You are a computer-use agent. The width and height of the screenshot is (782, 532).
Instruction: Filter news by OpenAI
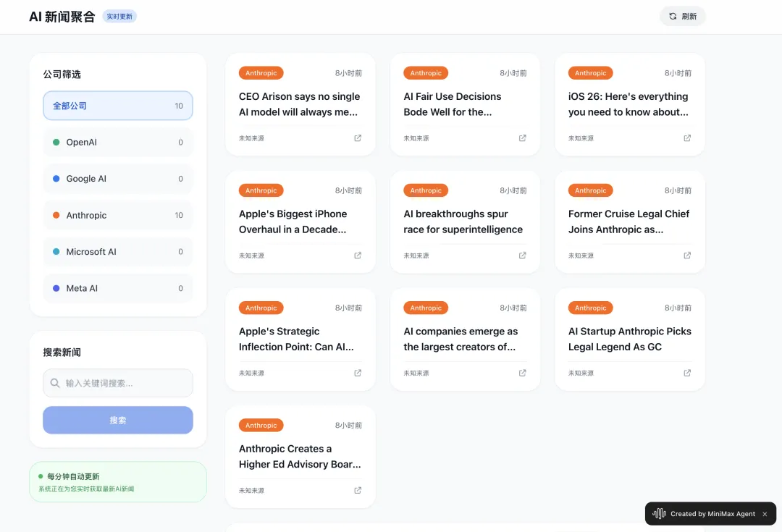point(118,142)
